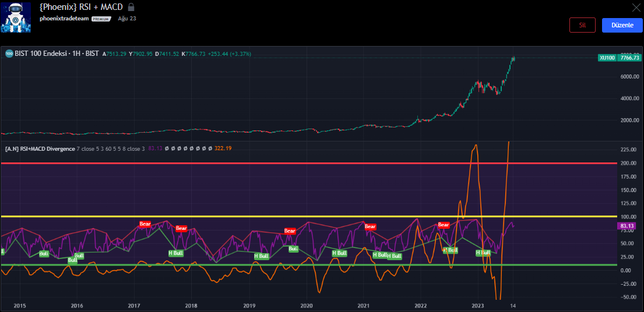Viewport: 644px width, 312px height.
Task: Click the Bull label near 2015
Action: pos(44,254)
